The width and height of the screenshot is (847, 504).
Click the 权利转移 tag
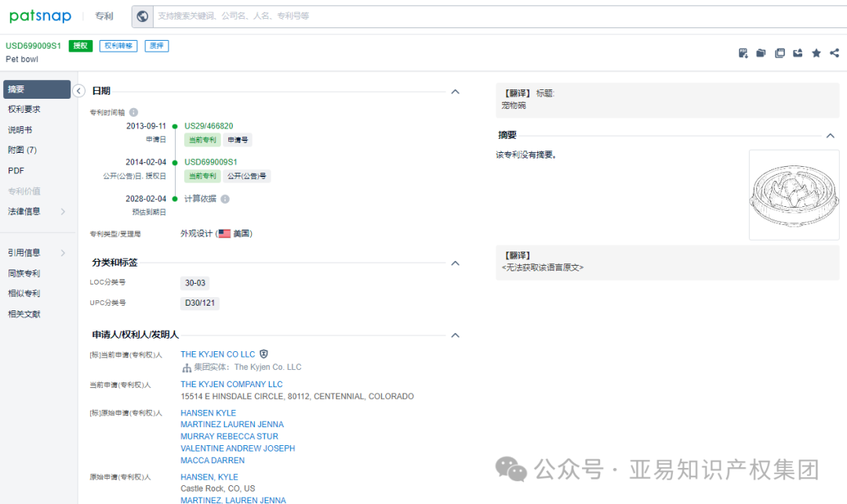118,46
